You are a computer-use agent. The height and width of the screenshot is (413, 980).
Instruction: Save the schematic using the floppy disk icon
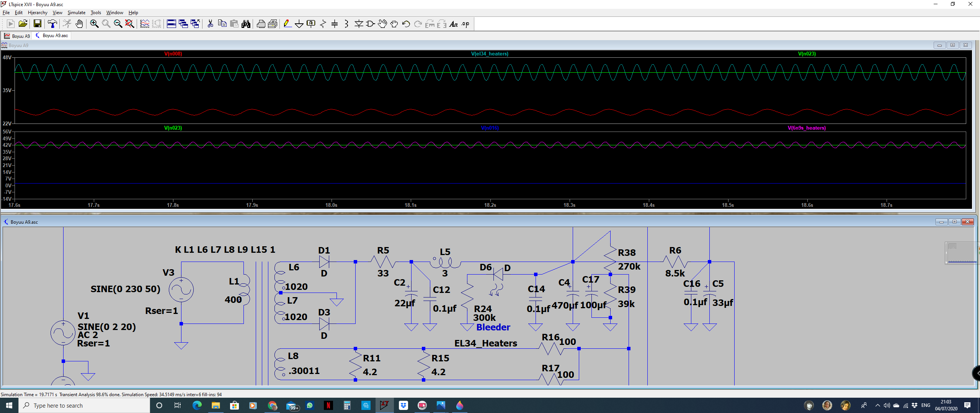(37, 24)
